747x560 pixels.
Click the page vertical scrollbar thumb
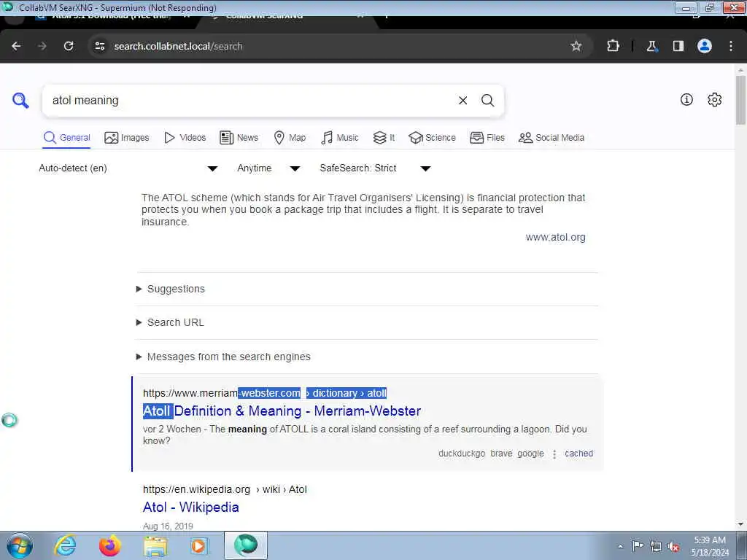coord(740,100)
